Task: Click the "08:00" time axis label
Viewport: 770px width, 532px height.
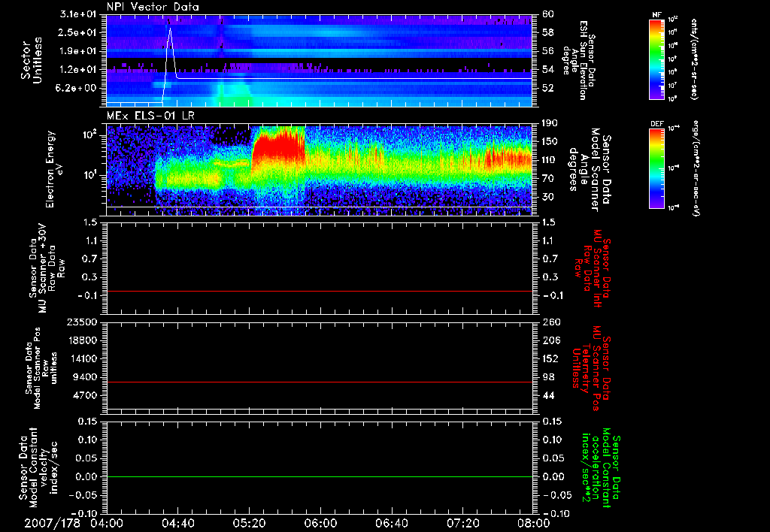Action: (x=534, y=523)
